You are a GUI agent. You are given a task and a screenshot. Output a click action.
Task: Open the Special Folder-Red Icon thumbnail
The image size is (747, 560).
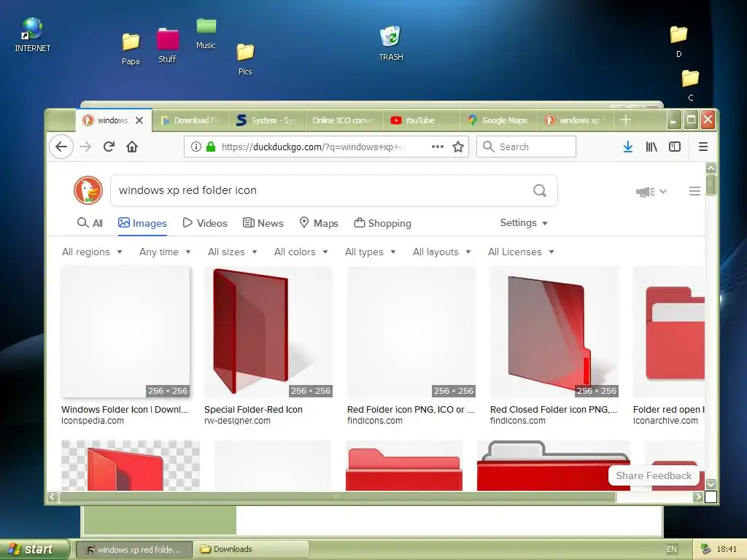point(268,332)
